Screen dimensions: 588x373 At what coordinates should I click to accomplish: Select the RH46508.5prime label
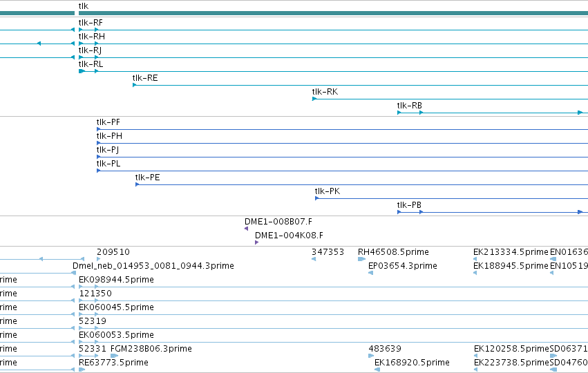[393, 253]
